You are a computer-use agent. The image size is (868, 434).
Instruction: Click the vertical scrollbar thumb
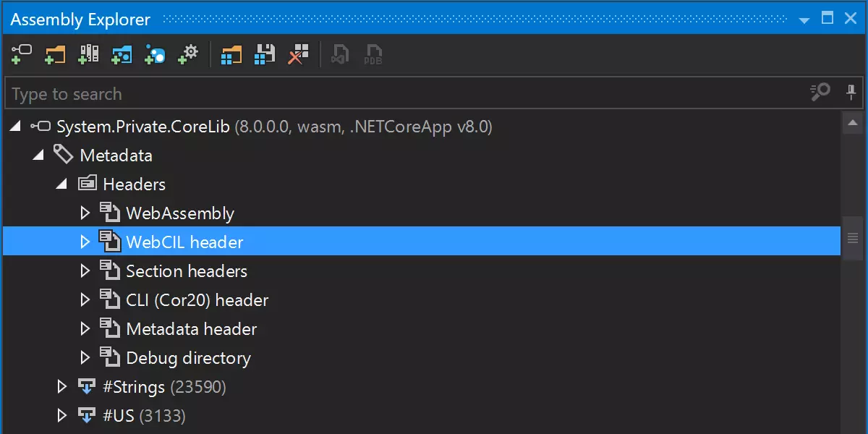[x=853, y=238]
